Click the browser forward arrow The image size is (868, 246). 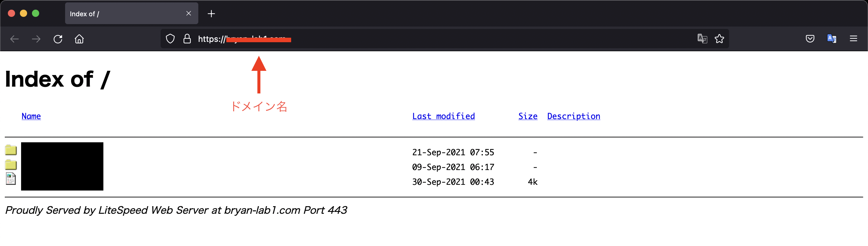pos(36,39)
